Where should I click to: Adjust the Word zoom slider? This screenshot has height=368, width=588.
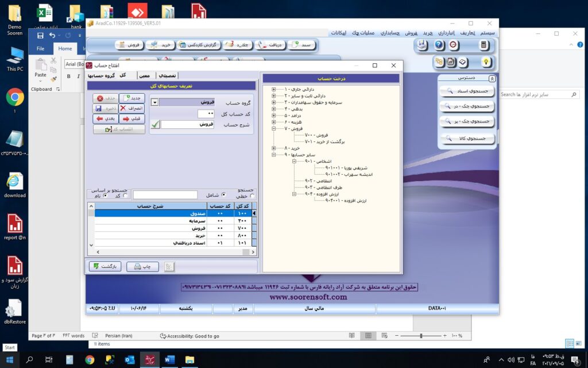421,336
